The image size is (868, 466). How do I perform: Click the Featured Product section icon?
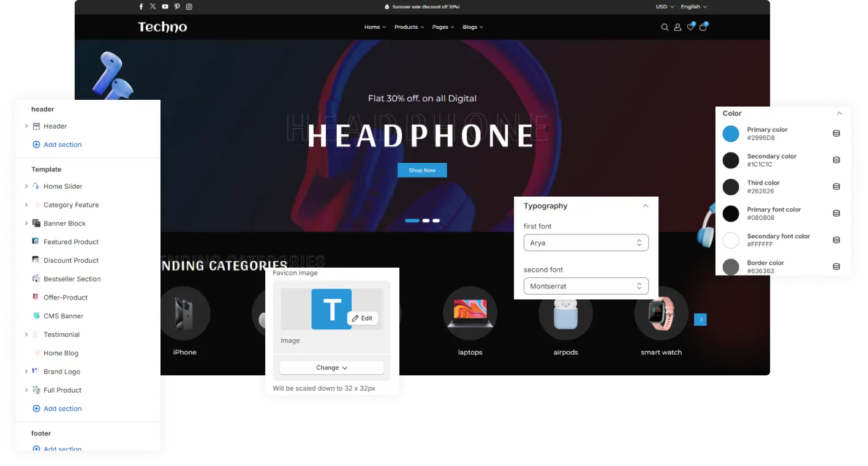(36, 241)
